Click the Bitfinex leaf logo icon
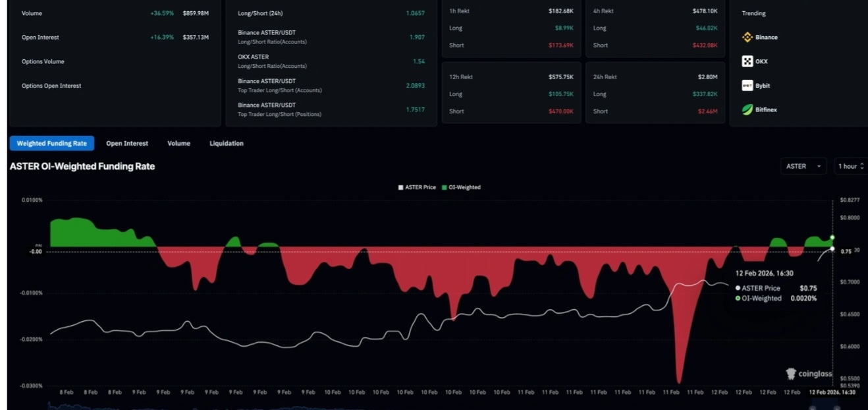 click(x=747, y=110)
